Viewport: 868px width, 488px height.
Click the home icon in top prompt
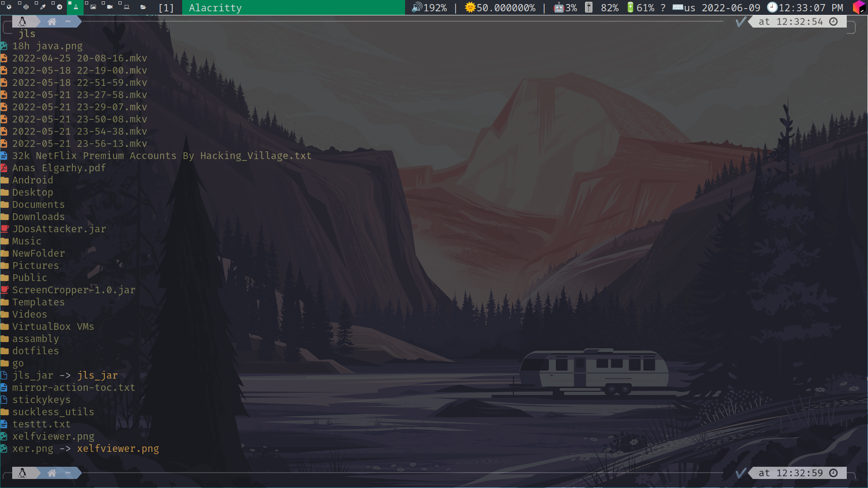coord(52,22)
